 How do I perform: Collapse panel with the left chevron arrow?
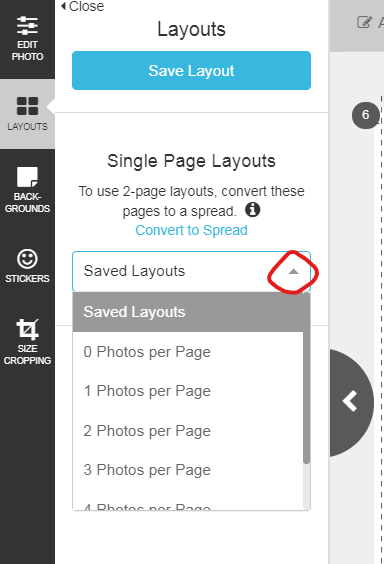click(x=350, y=401)
